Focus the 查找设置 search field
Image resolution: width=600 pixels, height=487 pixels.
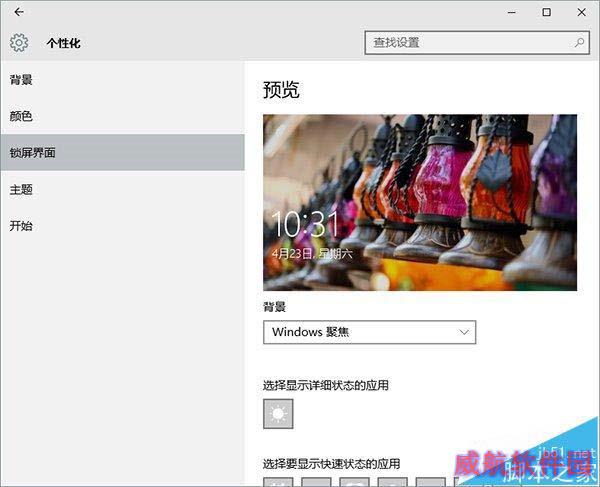pos(477,42)
